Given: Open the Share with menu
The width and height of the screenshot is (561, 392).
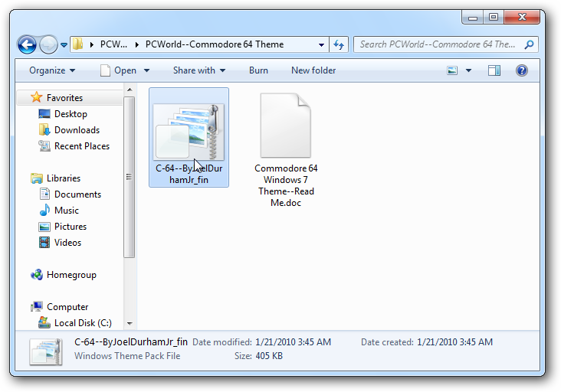Looking at the screenshot, I should pyautogui.click(x=199, y=70).
